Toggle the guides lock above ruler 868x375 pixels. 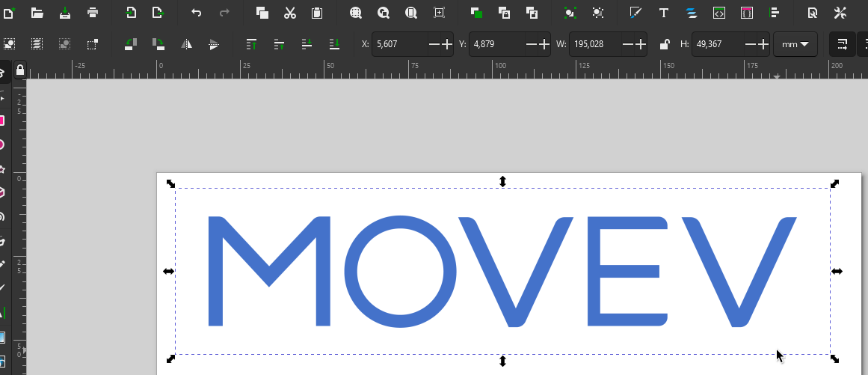coord(20,70)
